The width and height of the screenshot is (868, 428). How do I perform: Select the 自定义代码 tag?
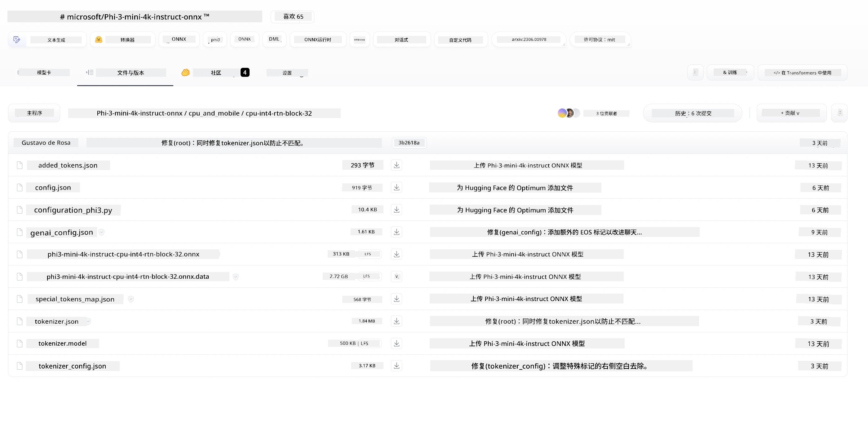(461, 40)
